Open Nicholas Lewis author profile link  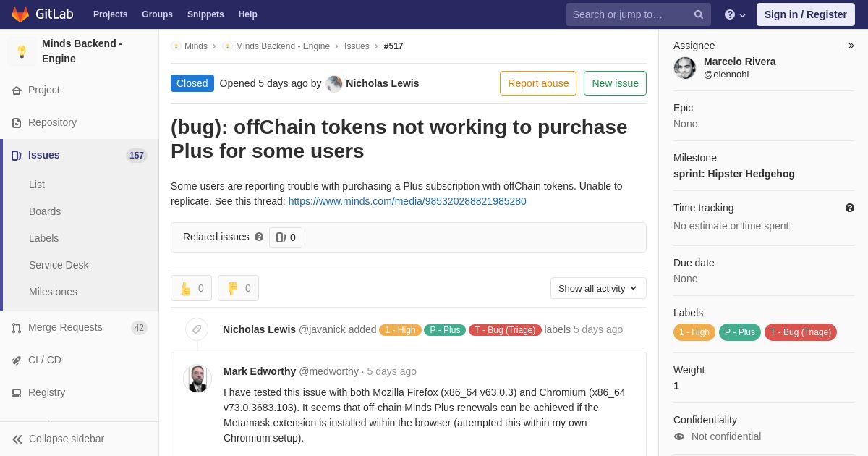[x=382, y=83]
